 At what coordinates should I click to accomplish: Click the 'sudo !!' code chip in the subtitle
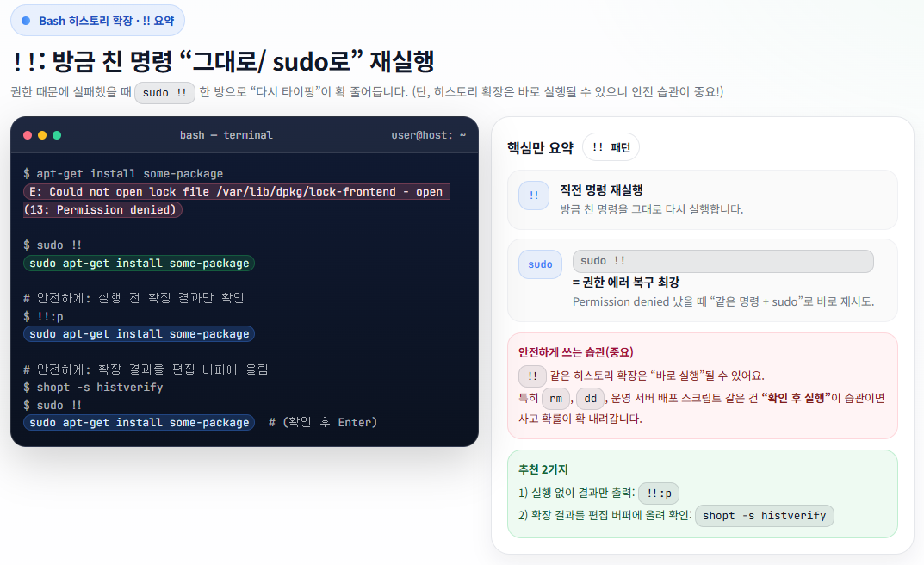click(164, 92)
